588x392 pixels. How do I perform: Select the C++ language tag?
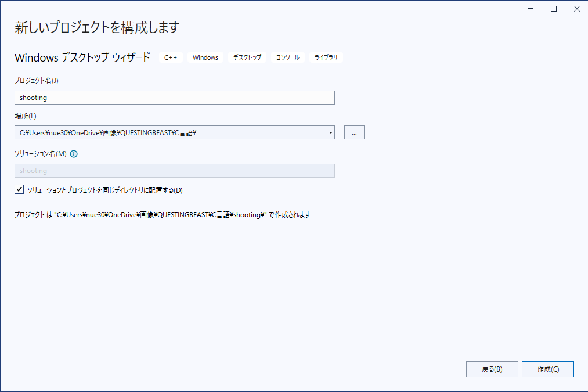point(171,57)
